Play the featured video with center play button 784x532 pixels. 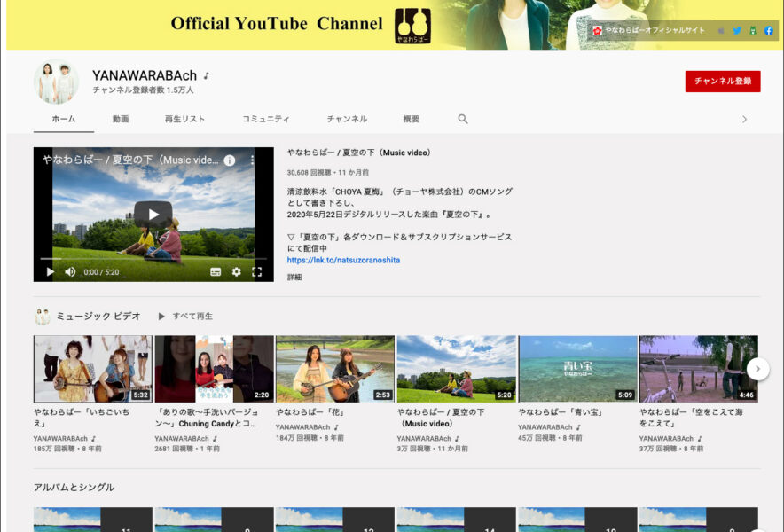[153, 215]
